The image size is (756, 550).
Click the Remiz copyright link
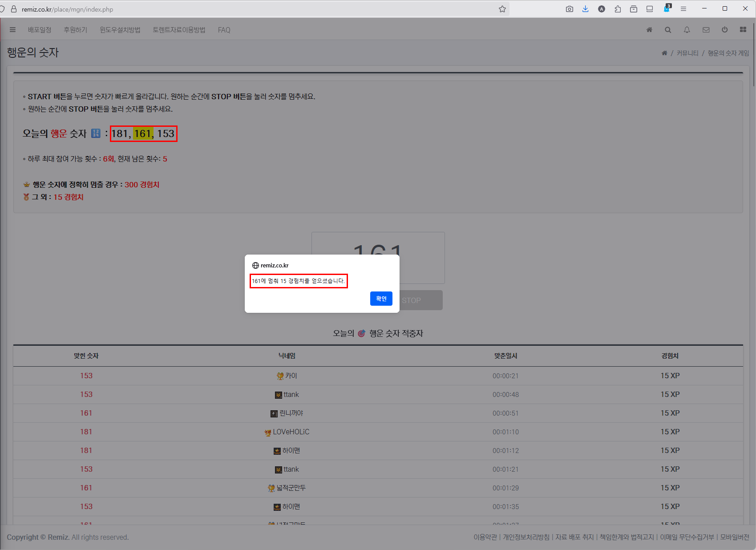pos(58,537)
